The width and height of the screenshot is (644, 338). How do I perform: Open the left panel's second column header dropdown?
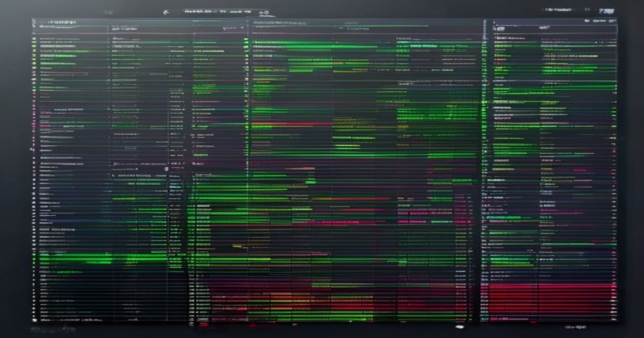click(125, 29)
